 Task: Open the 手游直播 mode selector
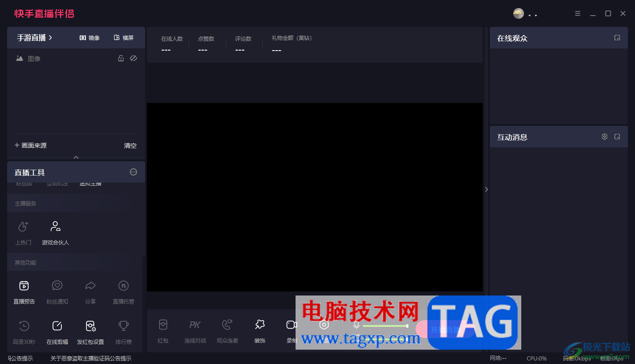coord(34,38)
